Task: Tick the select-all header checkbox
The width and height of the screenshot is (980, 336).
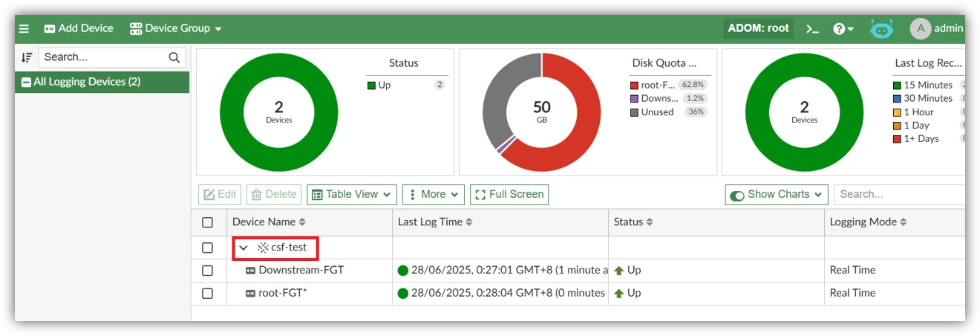Action: 208,222
